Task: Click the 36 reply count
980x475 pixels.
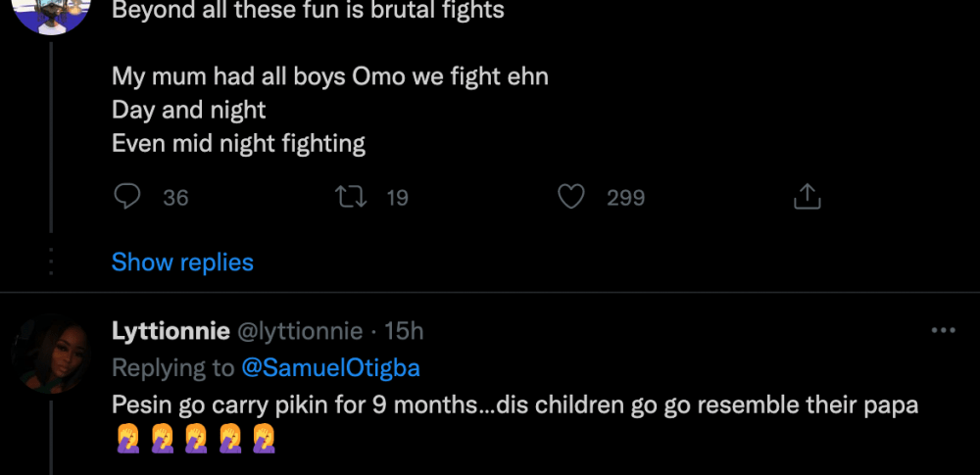Action: tap(175, 198)
